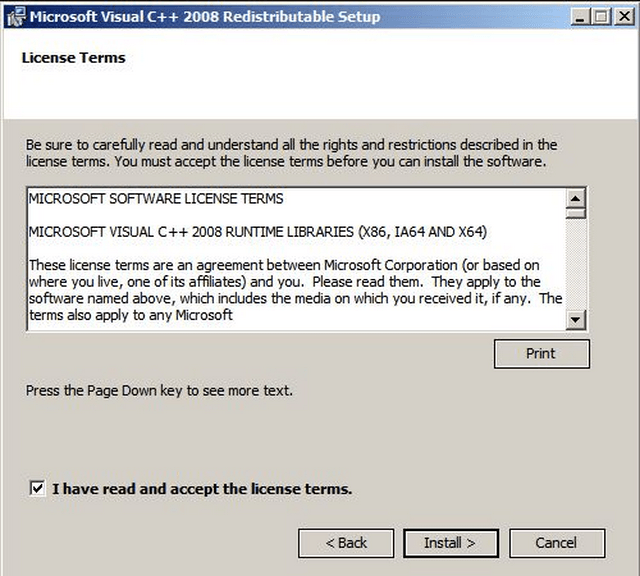Click 'Press the Page Down key' hint text
640x576 pixels.
coord(159,391)
